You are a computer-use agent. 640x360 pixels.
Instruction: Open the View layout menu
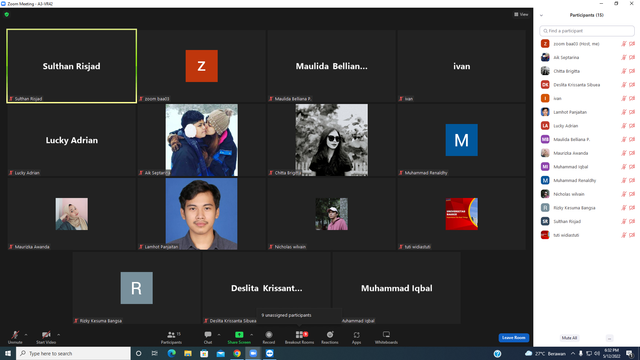(521, 14)
